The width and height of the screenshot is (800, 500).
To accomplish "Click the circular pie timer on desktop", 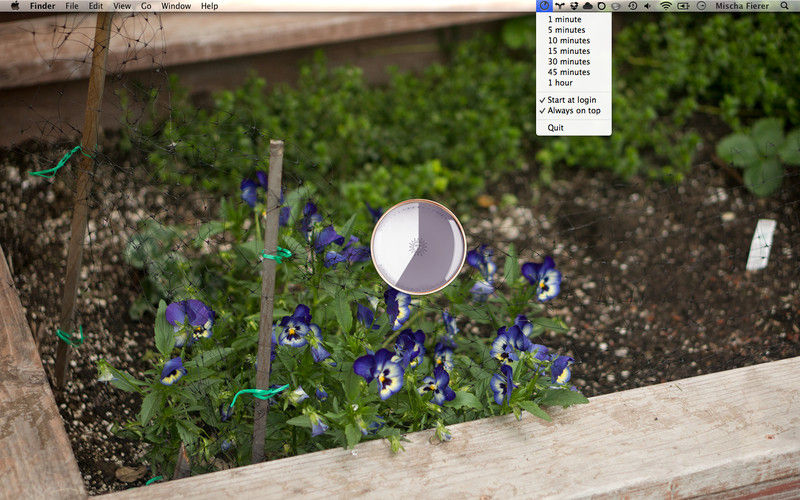I will pos(418,247).
